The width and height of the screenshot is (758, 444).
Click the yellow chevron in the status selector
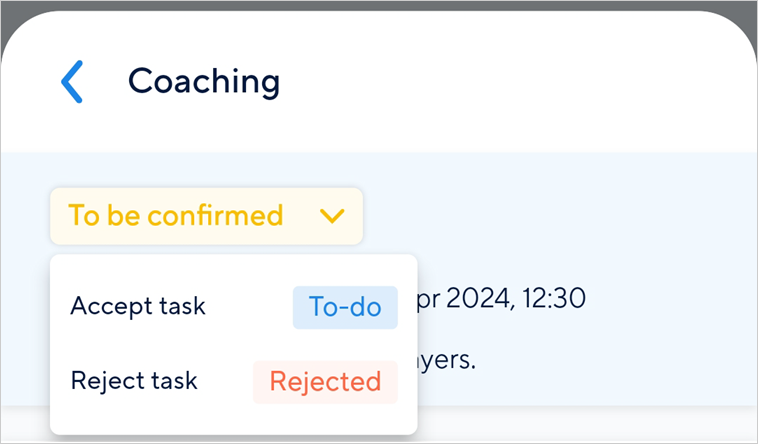click(332, 215)
